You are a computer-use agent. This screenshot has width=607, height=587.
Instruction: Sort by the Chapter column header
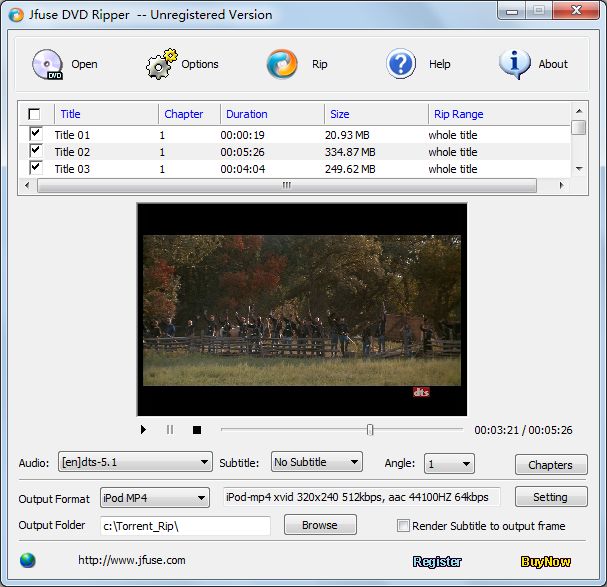[x=183, y=114]
